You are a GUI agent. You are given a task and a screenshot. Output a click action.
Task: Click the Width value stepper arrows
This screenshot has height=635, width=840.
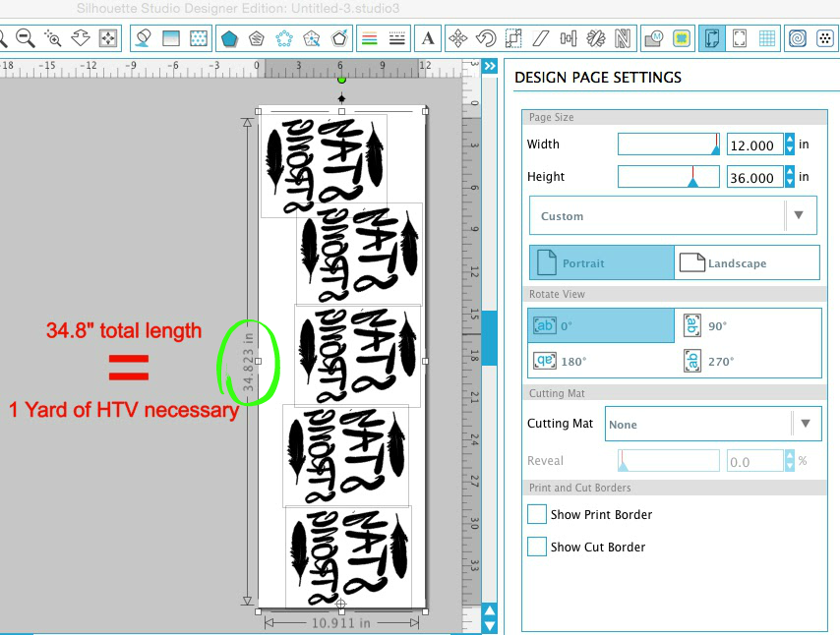tap(790, 144)
